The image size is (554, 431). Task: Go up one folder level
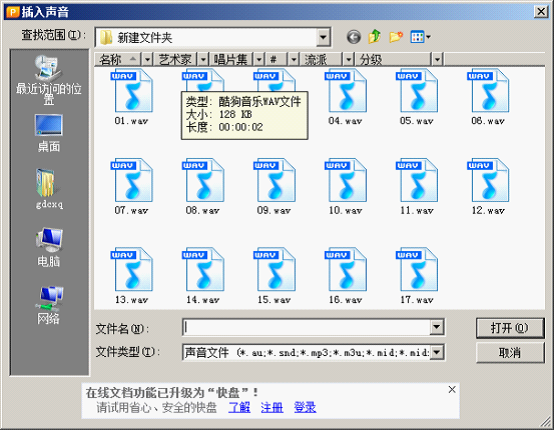(x=375, y=36)
